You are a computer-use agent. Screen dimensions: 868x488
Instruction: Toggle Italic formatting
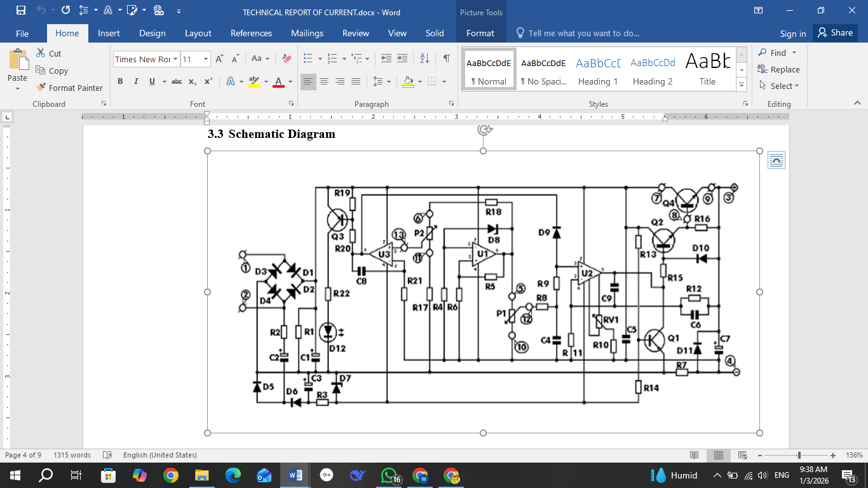136,81
